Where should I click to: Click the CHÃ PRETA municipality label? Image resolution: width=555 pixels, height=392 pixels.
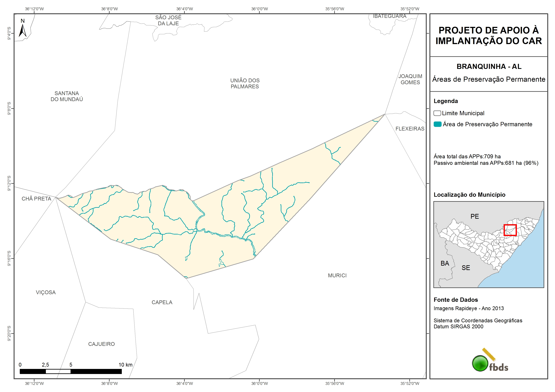click(37, 199)
